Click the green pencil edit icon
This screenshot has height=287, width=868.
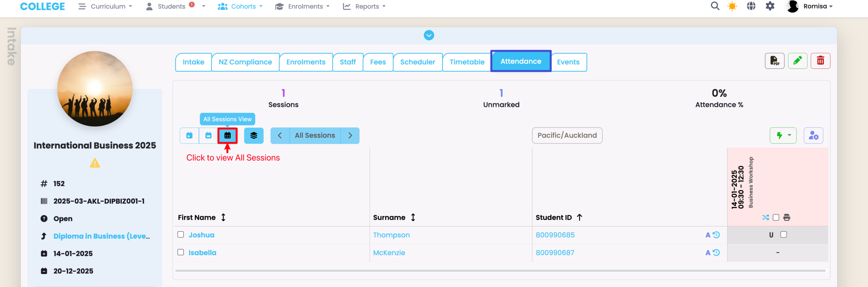797,61
